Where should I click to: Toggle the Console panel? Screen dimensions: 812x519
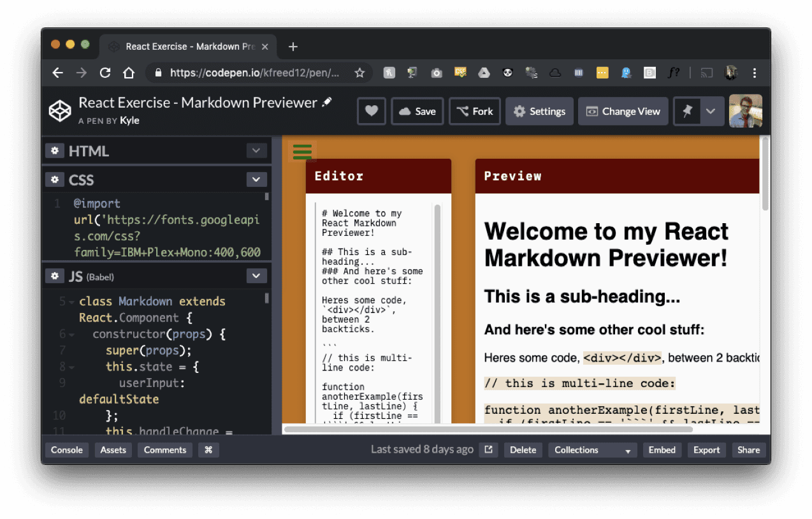point(67,450)
